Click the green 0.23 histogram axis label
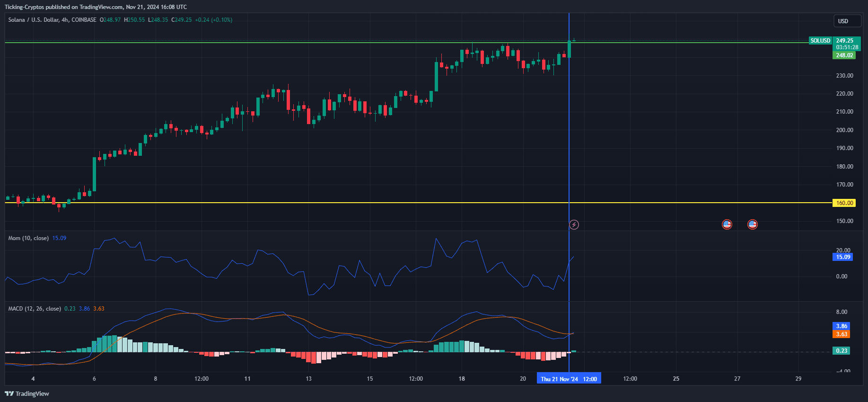The image size is (868, 402). click(x=841, y=351)
